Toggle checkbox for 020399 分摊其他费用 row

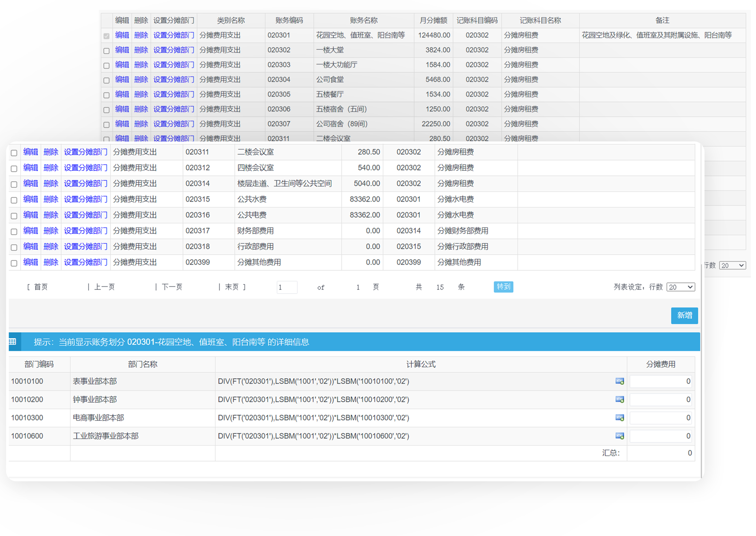click(x=14, y=263)
